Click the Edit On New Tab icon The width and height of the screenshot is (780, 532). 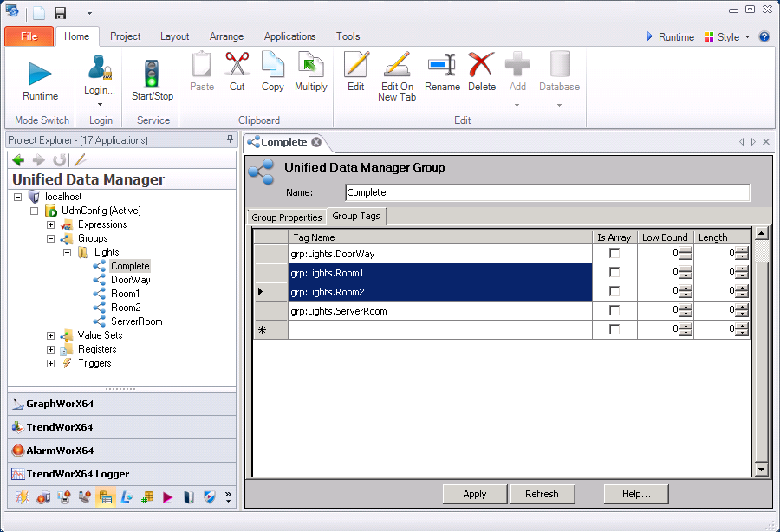[397, 65]
